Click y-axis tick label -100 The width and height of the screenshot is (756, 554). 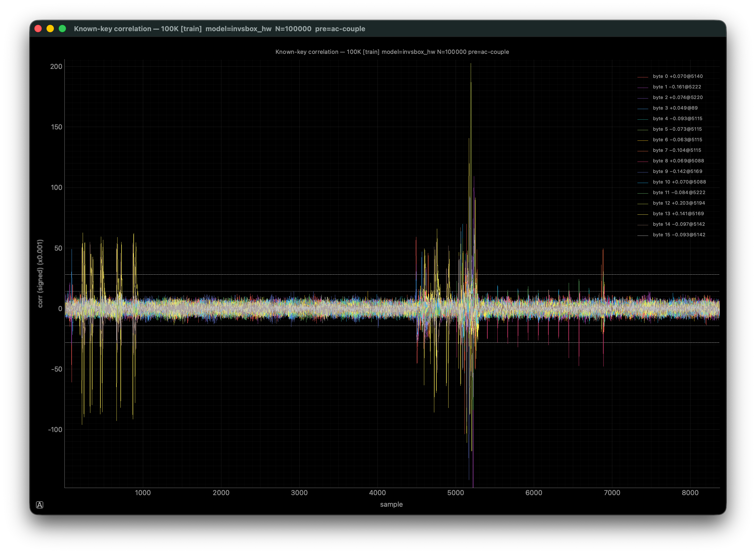(55, 430)
